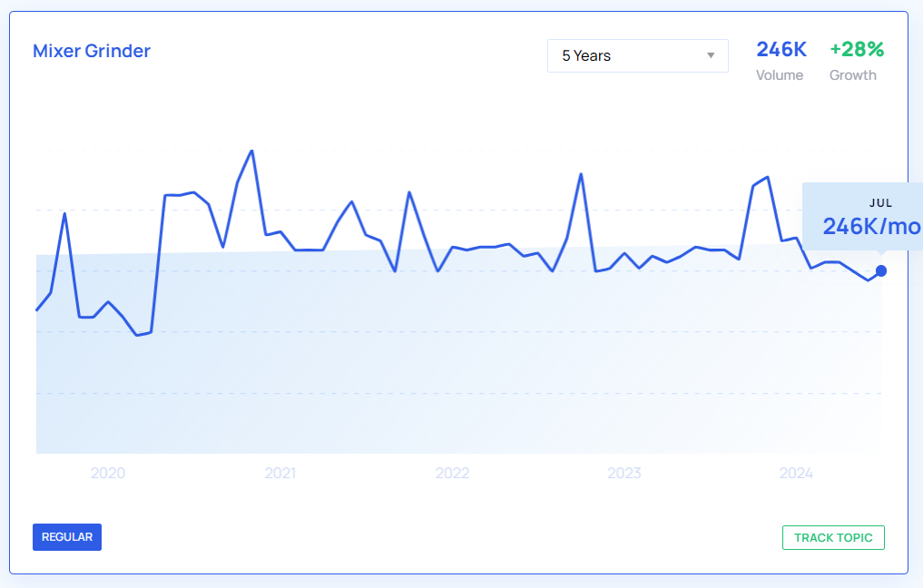Click the 2024 label on the x-axis

(x=796, y=473)
